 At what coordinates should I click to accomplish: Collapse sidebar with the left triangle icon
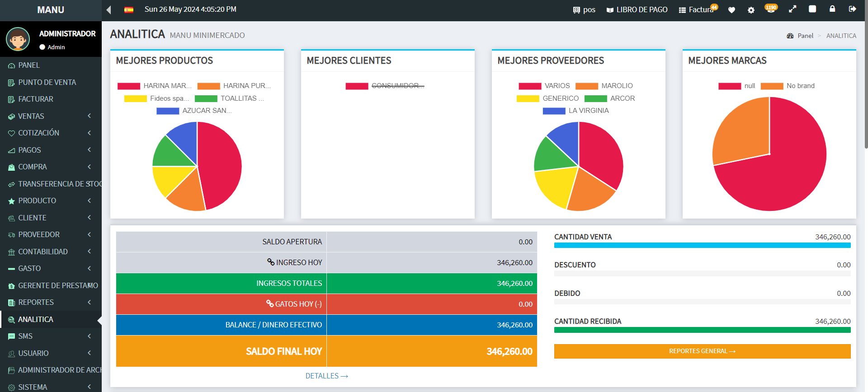[108, 10]
